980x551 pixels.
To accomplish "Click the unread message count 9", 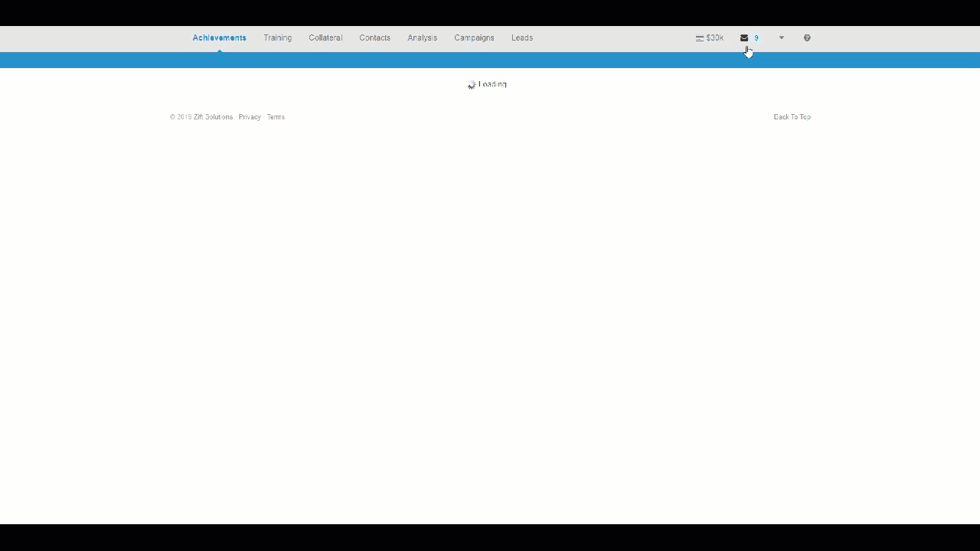I will [x=756, y=37].
